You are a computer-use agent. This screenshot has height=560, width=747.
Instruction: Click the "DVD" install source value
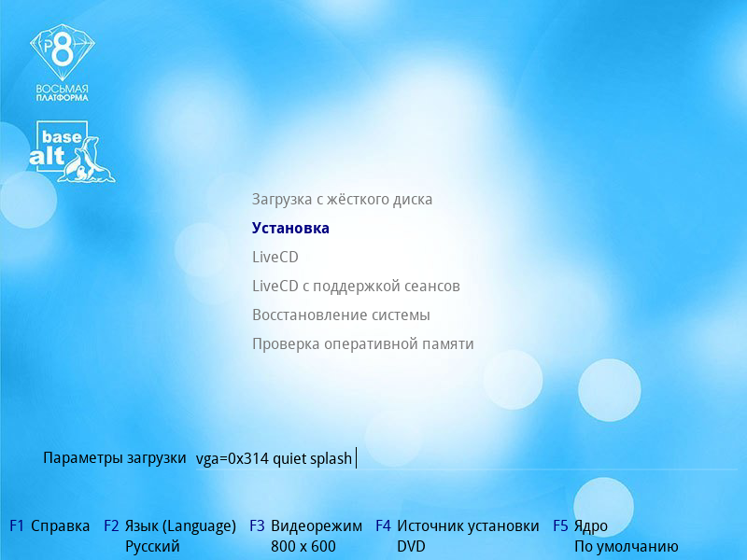tap(411, 546)
